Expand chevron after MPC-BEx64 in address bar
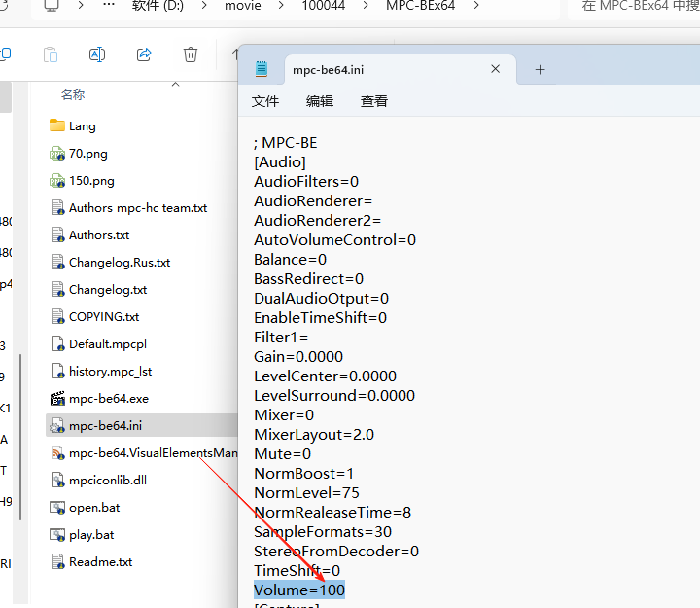 coord(476,7)
